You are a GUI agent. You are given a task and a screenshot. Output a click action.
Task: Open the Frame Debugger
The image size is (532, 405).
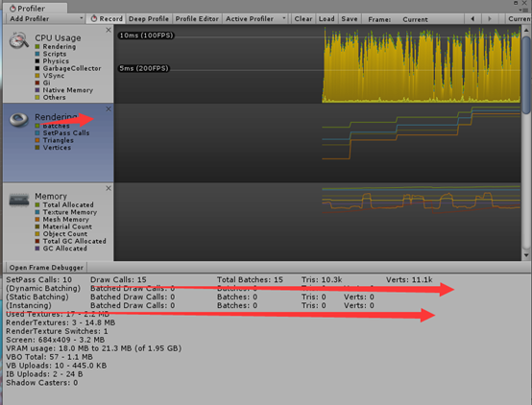tap(46, 268)
